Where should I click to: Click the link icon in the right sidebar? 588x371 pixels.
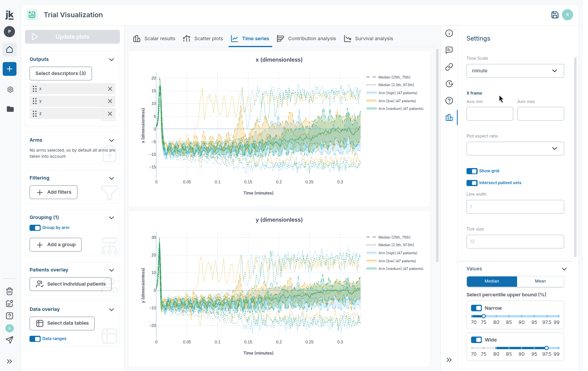point(449,67)
